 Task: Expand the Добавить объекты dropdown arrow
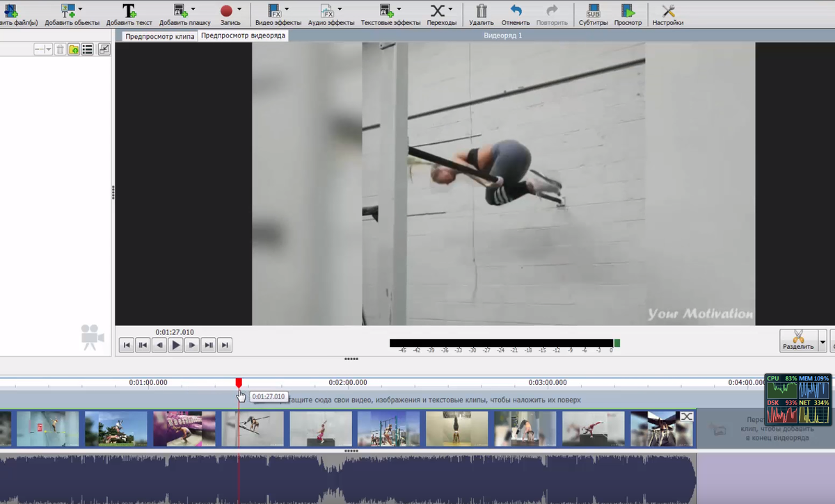coord(80,10)
